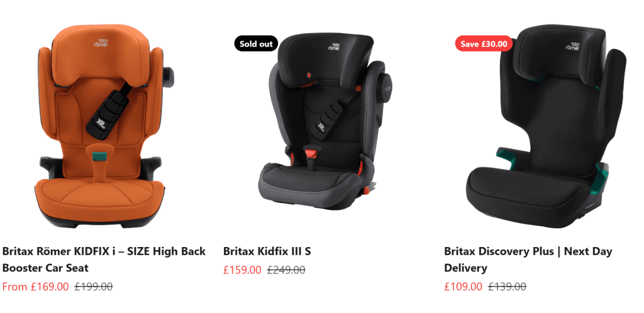The height and width of the screenshot is (313, 644).
Task: Click the From £169.00 sale price
Action: [x=36, y=287]
